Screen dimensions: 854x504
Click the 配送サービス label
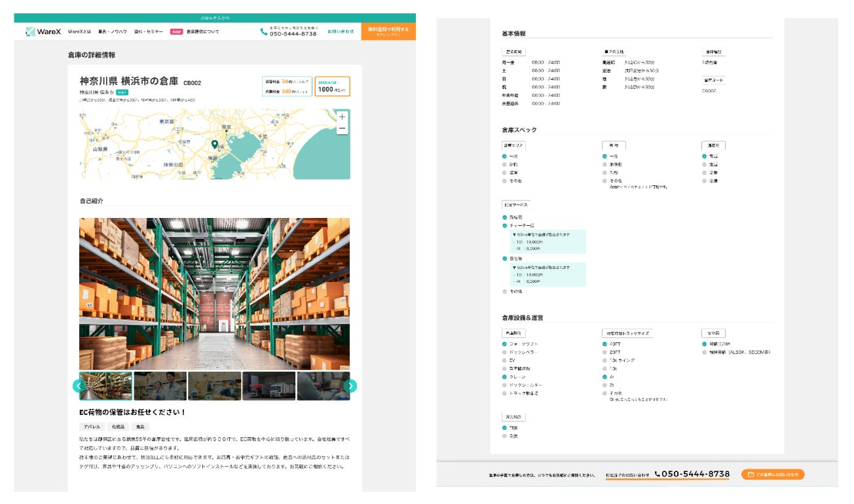[516, 205]
